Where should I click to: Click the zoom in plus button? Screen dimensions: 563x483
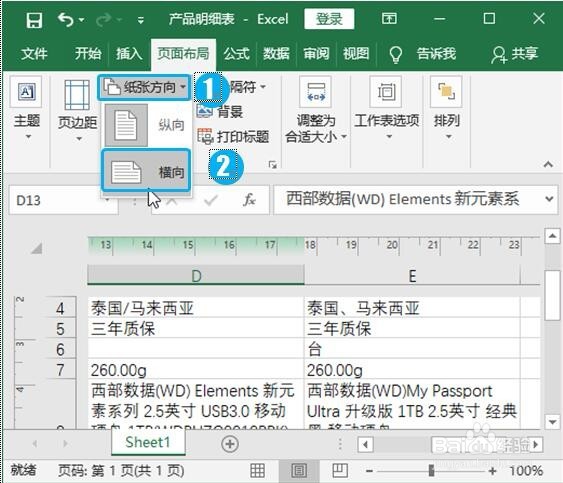pos(492,471)
